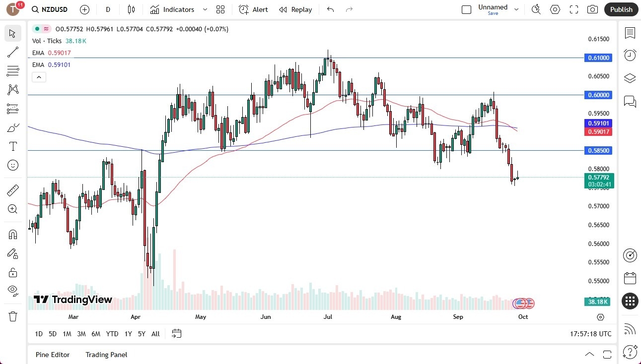Hide all drawings using the eye icon
641x364 pixels.
click(13, 291)
